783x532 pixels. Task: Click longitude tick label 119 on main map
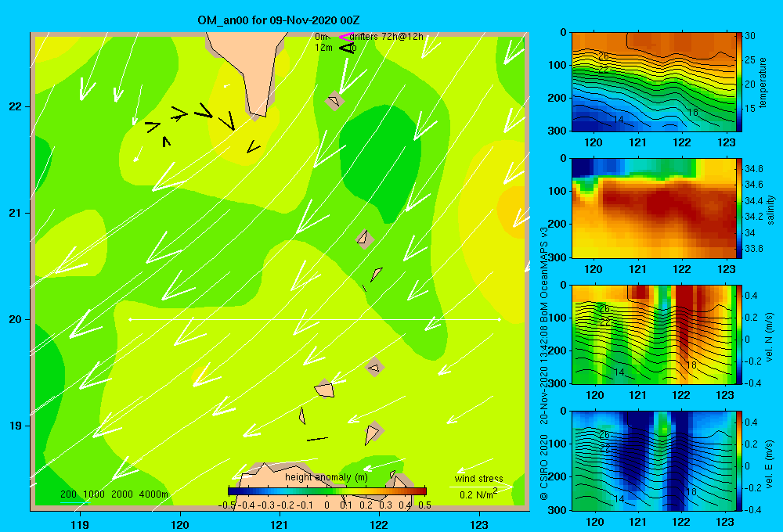[x=80, y=524]
